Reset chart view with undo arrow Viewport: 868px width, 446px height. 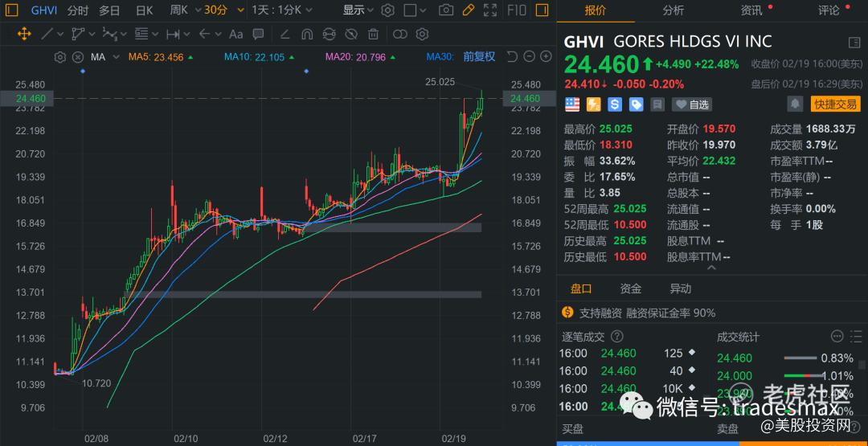[x=512, y=56]
